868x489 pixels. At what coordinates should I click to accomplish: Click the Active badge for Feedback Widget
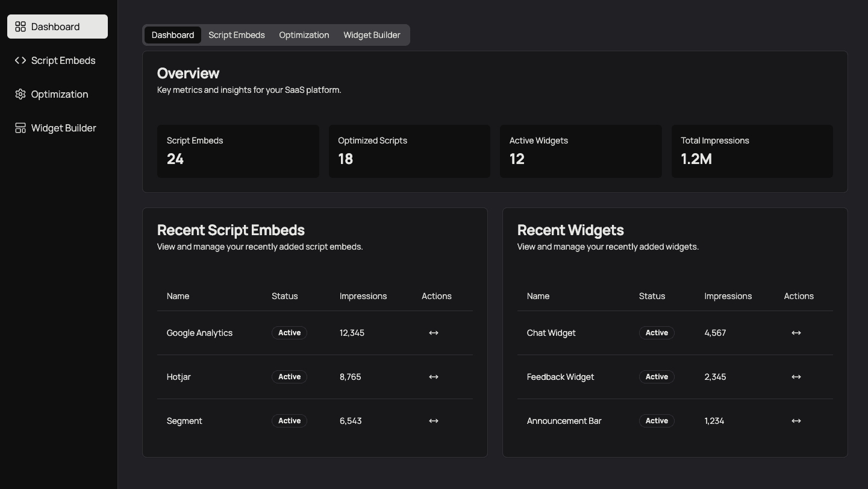pos(657,377)
